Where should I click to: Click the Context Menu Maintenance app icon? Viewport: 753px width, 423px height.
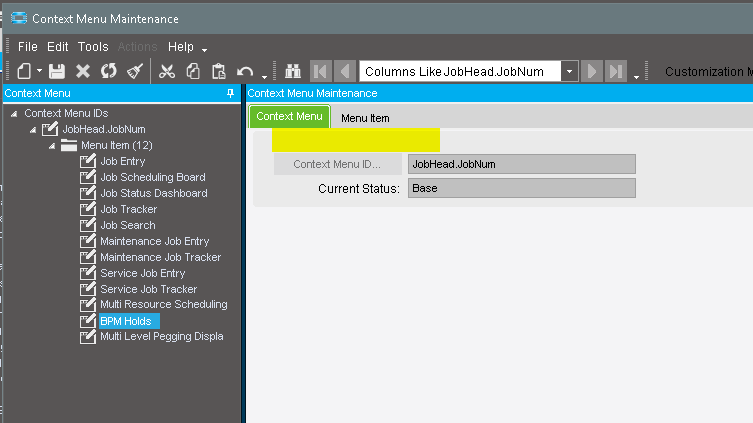(19, 18)
